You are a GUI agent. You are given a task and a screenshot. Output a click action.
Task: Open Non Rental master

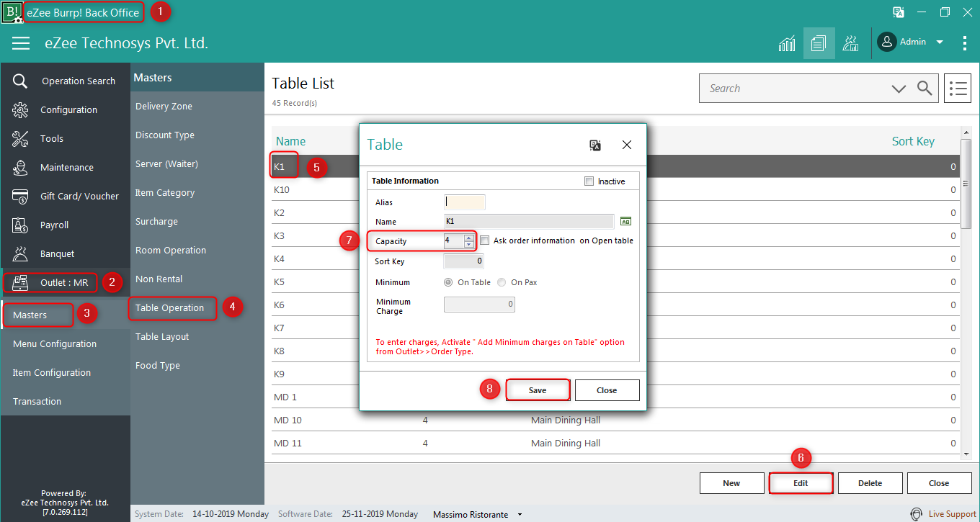coord(197,279)
